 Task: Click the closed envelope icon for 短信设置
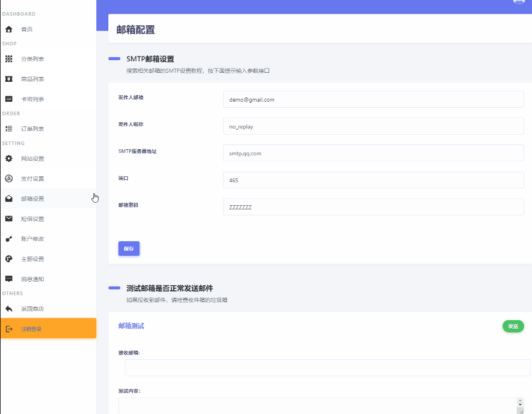click(x=9, y=218)
